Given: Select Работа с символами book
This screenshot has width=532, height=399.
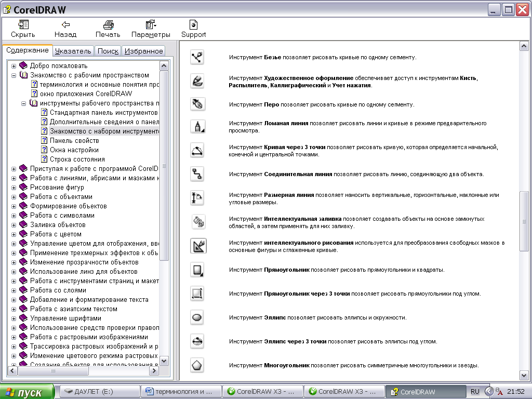Looking at the screenshot, I should click(x=62, y=216).
